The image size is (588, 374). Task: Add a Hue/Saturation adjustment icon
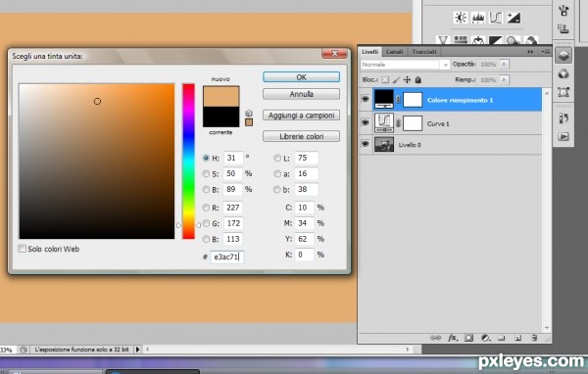[x=461, y=40]
